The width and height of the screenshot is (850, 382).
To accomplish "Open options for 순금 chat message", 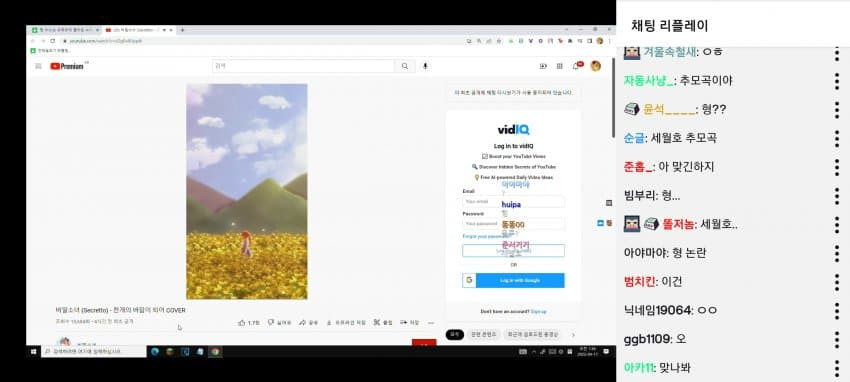I will pyautogui.click(x=836, y=138).
